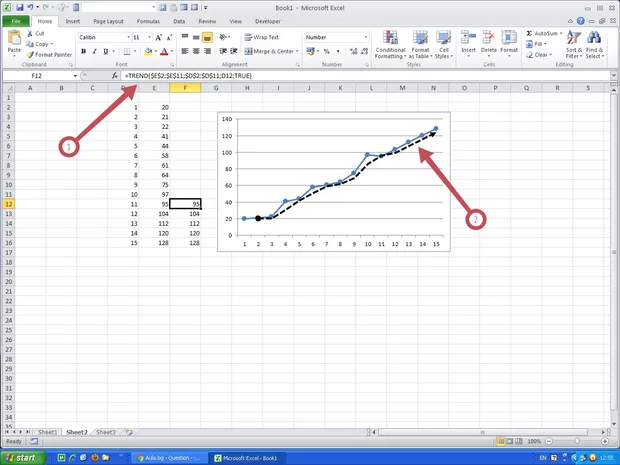Screen dimensions: 620x465
Task: Toggle Underline formatting
Action: click(106, 51)
